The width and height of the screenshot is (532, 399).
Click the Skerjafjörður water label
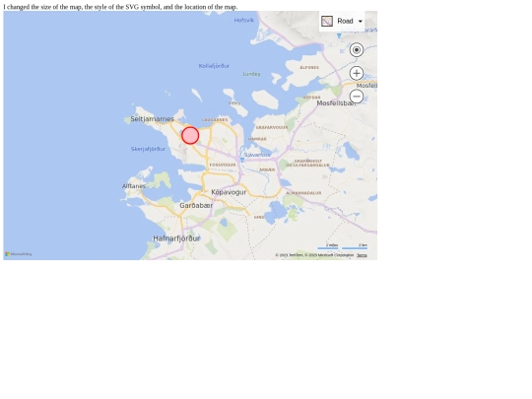pos(148,149)
